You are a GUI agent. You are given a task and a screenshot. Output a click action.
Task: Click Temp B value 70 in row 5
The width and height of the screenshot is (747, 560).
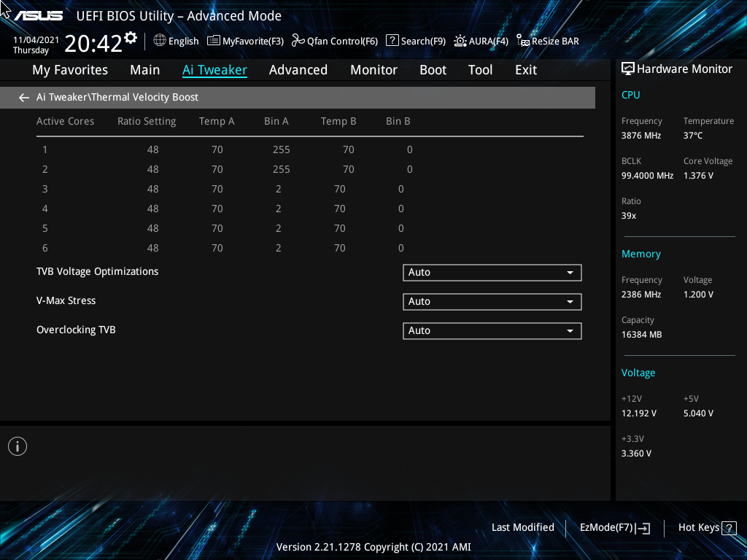pyautogui.click(x=339, y=228)
